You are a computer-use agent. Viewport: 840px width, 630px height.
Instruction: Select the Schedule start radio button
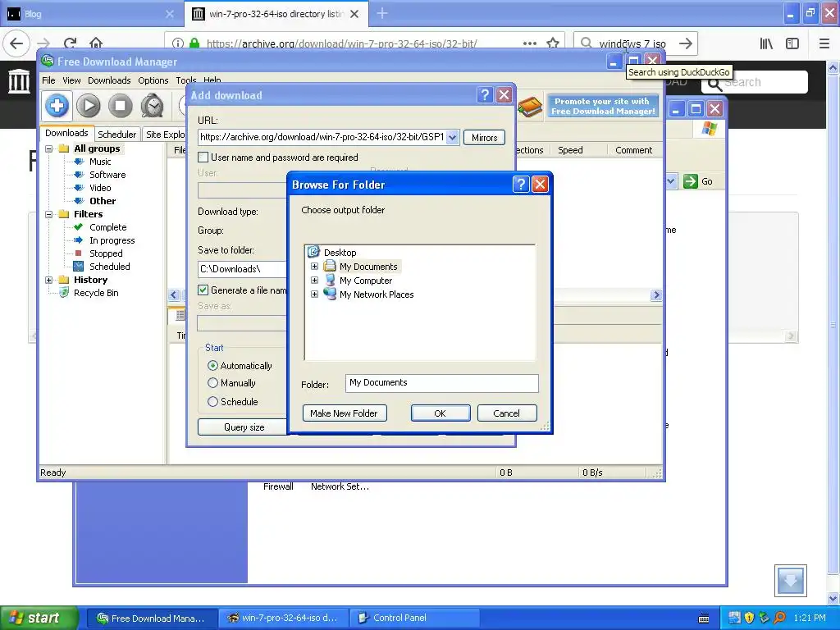pyautogui.click(x=212, y=401)
